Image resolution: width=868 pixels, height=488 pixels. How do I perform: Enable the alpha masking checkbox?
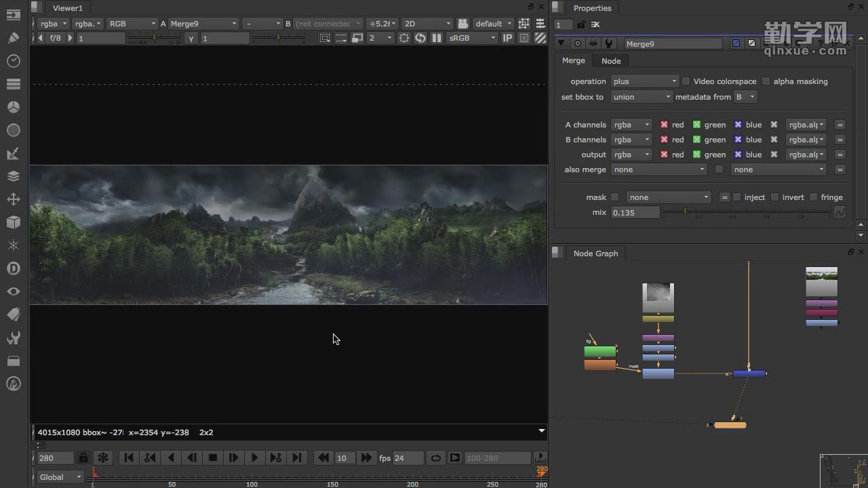(x=766, y=81)
